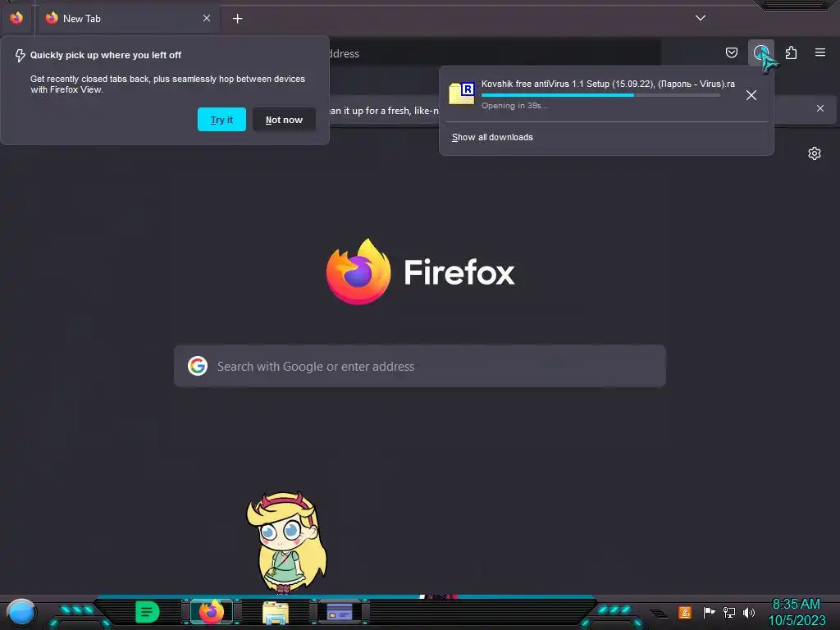
Task: Click the Star Butterfly desktop mascot
Action: pos(286,543)
